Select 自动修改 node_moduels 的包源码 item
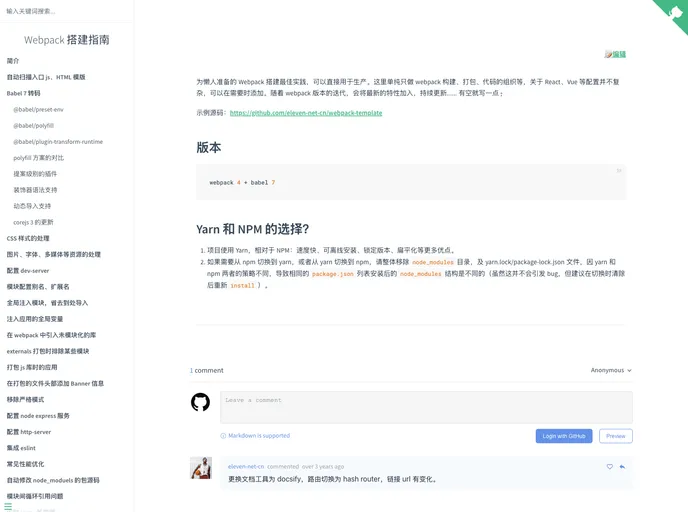This screenshot has height=512, width=688. pyautogui.click(x=53, y=480)
